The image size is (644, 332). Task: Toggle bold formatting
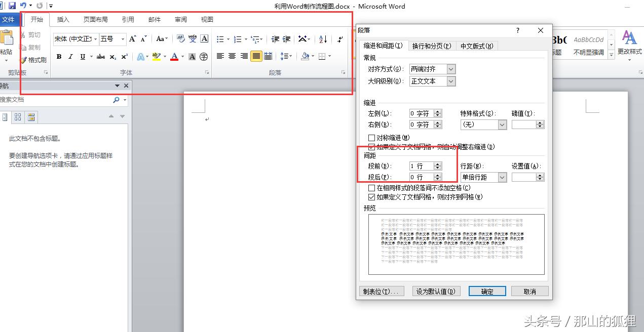click(x=59, y=57)
